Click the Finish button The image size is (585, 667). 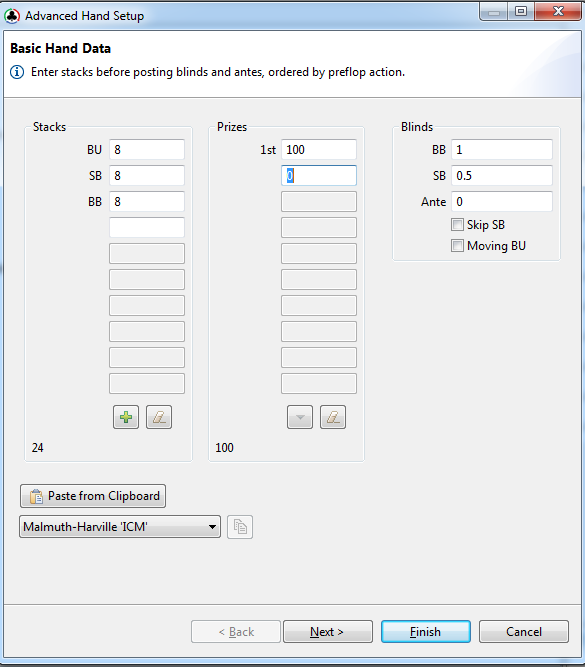[x=425, y=632]
